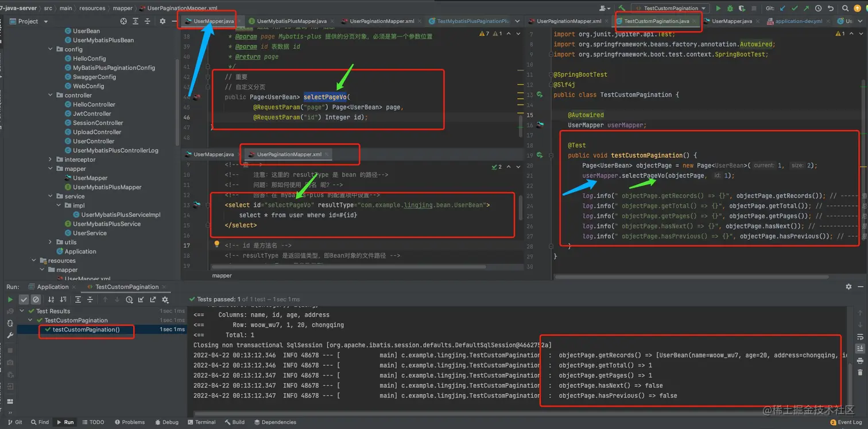Click the 'resources' breadcrumb in navigation bar
The image size is (868, 429).
point(92,8)
